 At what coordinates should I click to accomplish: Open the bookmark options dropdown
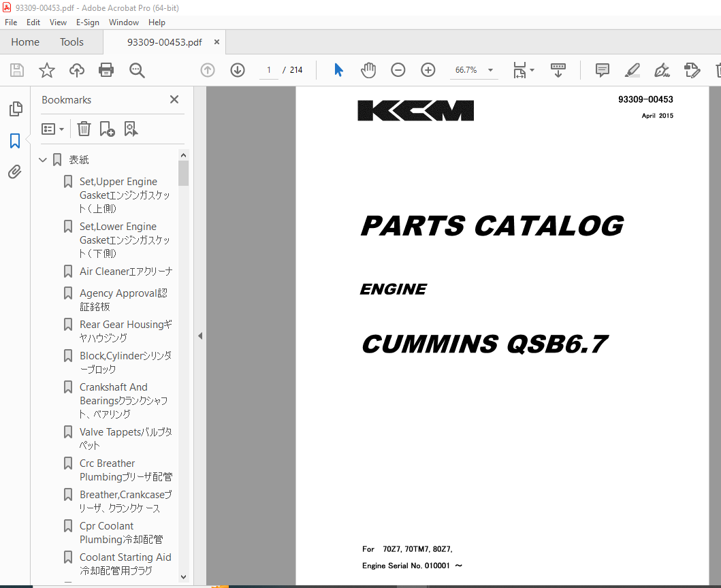pos(52,129)
